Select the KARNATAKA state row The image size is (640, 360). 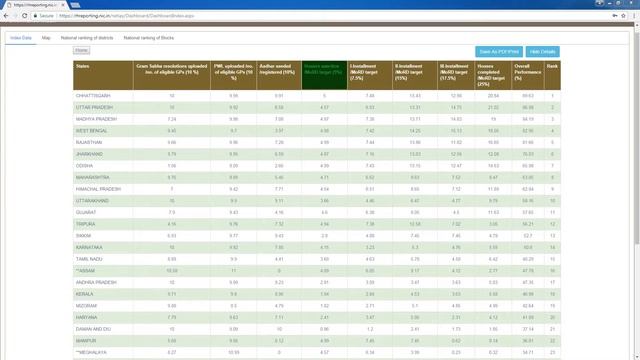click(317, 247)
